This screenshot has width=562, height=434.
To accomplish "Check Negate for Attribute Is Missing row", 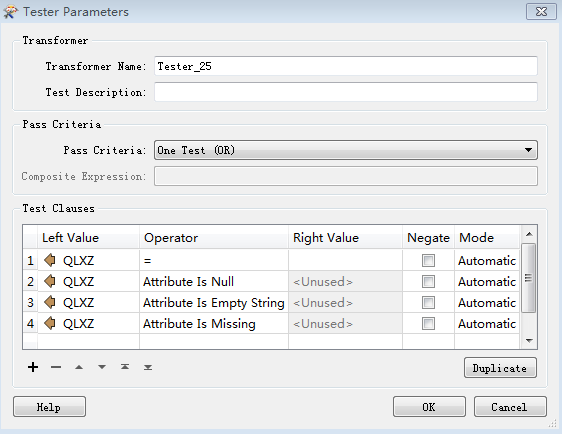I will [428, 324].
